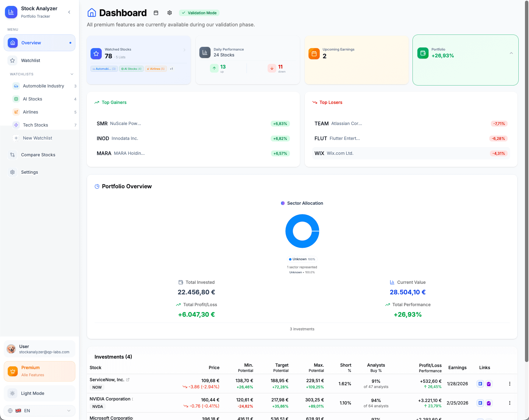Open the EN language dropdown
The height and width of the screenshot is (420, 529).
[39, 410]
